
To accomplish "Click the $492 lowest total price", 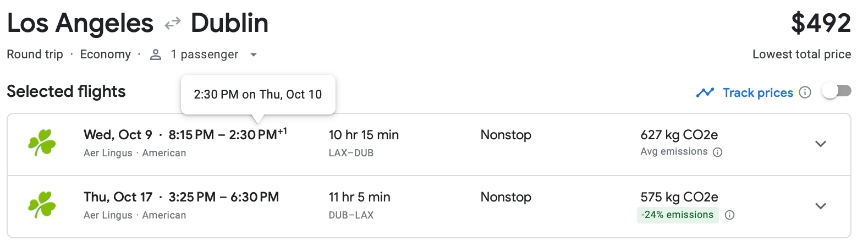I will pyautogui.click(x=821, y=23).
